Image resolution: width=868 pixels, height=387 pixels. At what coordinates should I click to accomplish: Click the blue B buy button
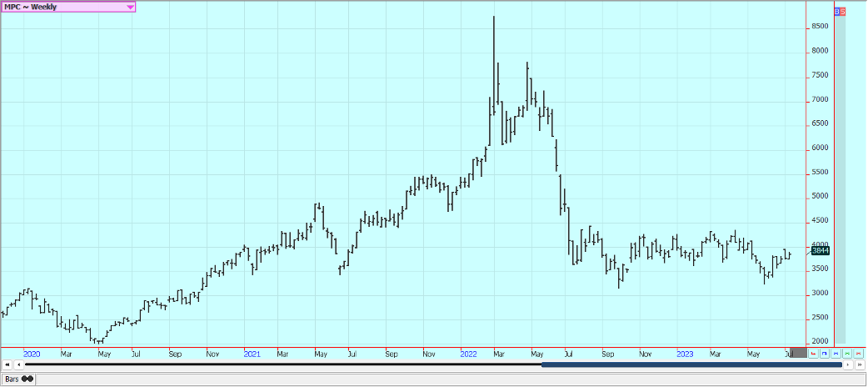836,11
